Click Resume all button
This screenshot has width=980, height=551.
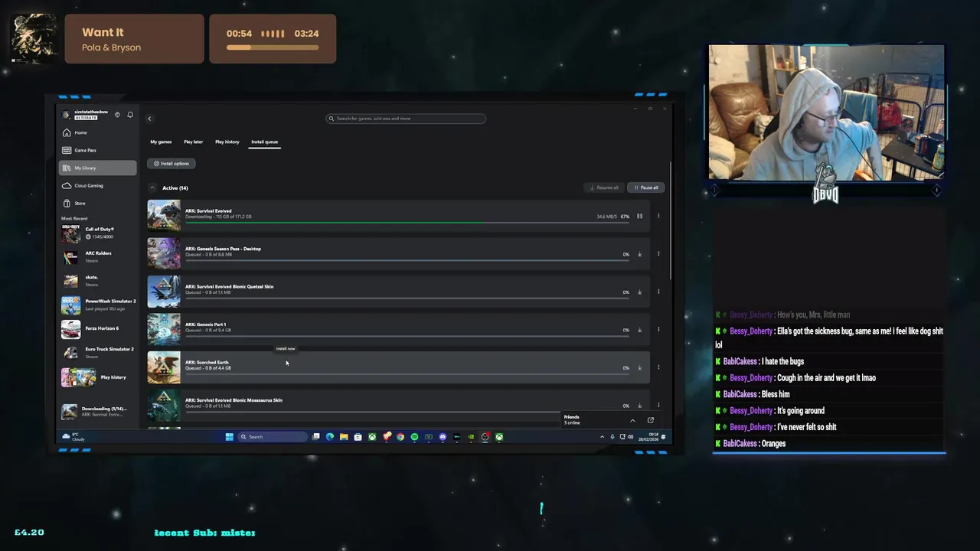603,187
